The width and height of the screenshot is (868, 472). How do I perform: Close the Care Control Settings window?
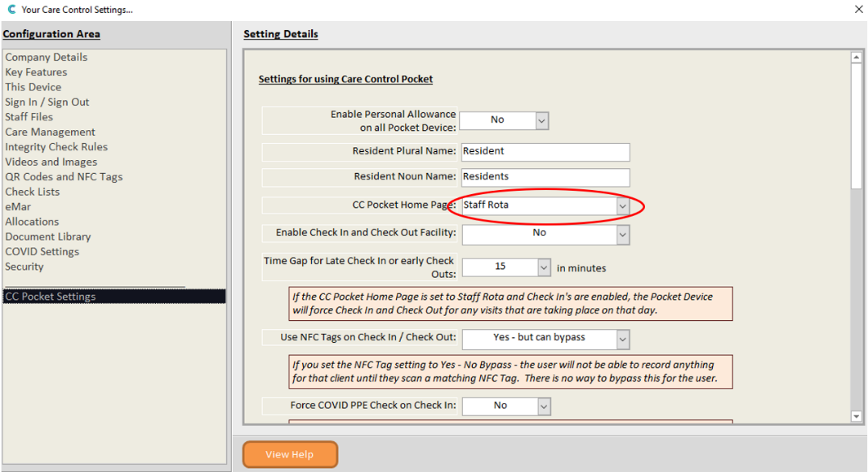pyautogui.click(x=857, y=10)
